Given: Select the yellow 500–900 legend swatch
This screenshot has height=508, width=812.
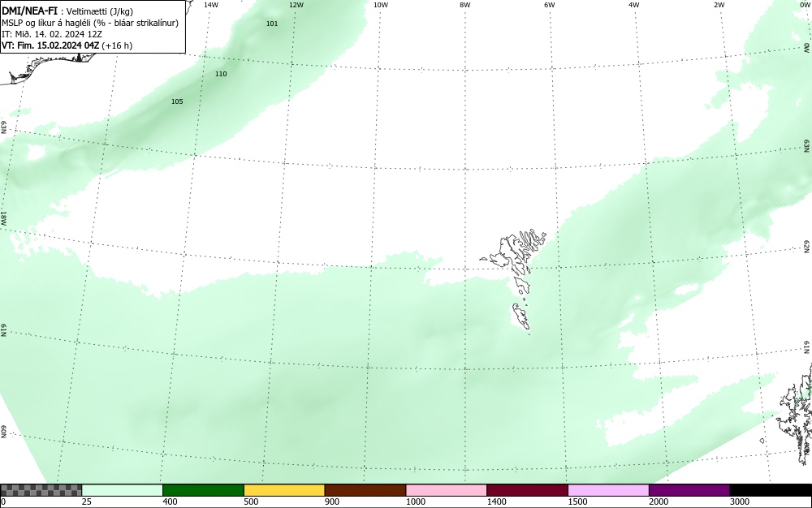Looking at the screenshot, I should [x=284, y=490].
